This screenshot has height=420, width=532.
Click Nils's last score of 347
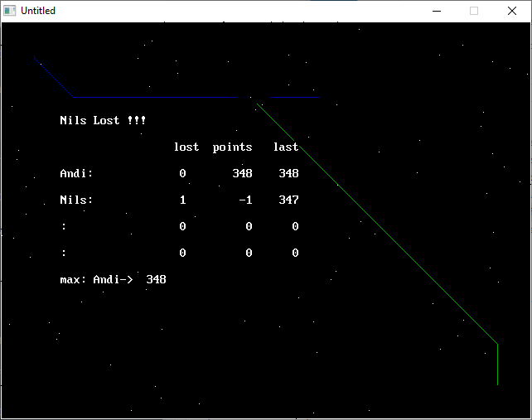[x=288, y=200]
